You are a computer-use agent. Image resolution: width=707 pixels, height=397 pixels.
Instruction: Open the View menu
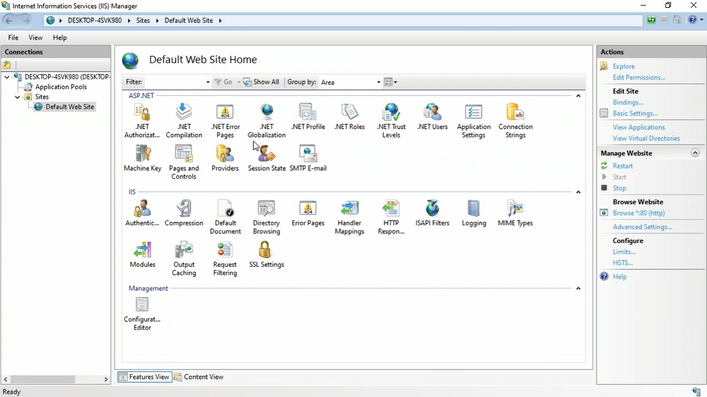click(35, 37)
